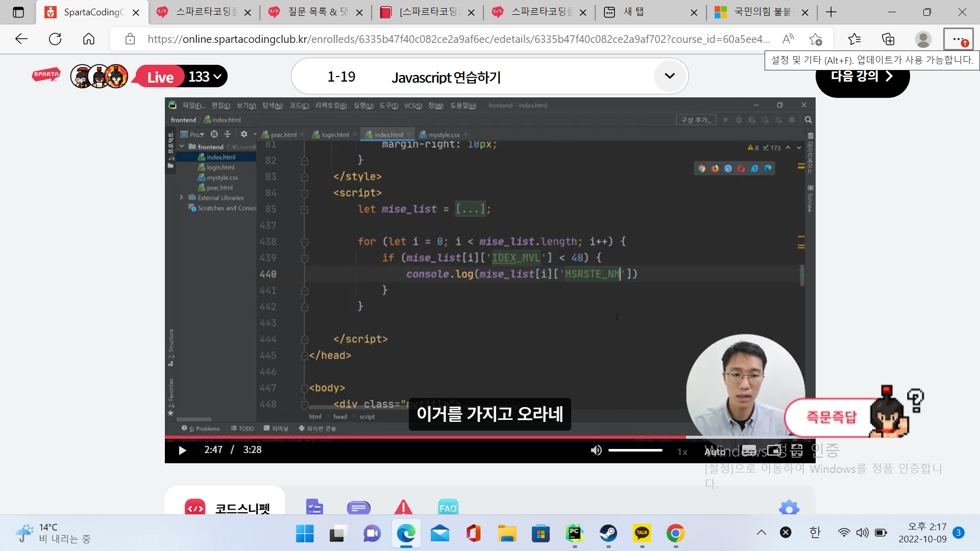Toggle picture-in-picture mode on the video
The height and width of the screenshot is (551, 980).
tap(775, 450)
